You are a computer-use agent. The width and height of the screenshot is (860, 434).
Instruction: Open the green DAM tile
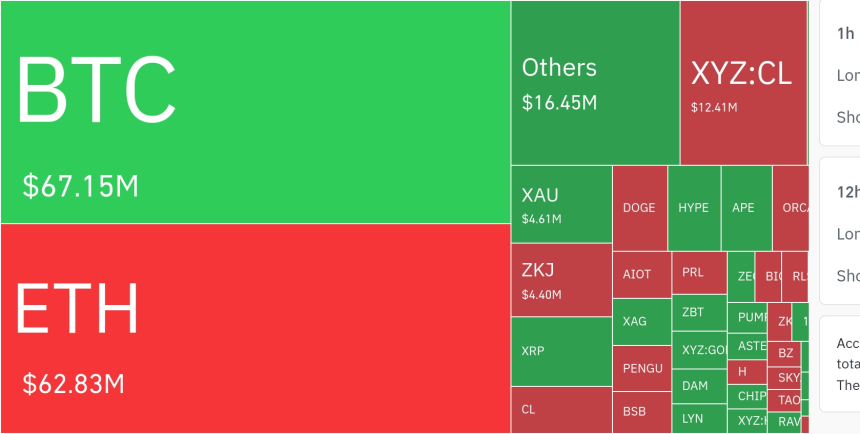coord(698,385)
